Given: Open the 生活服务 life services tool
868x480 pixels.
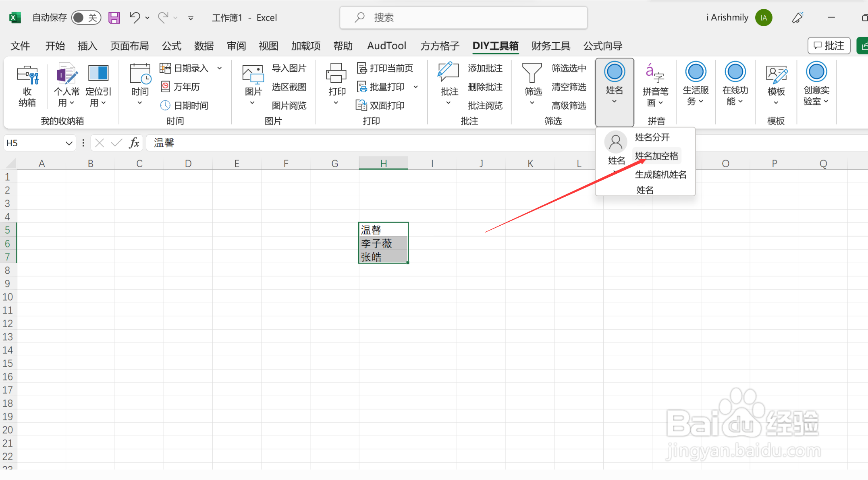Looking at the screenshot, I should (696, 83).
